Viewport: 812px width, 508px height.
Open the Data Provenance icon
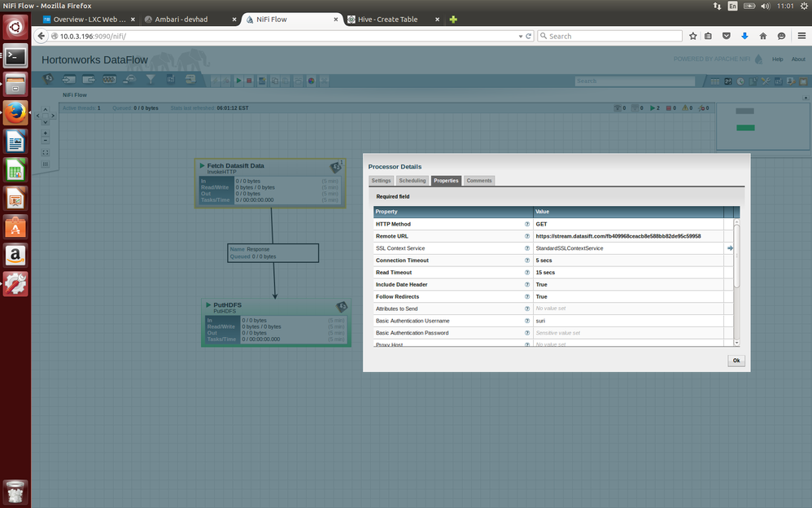click(753, 81)
